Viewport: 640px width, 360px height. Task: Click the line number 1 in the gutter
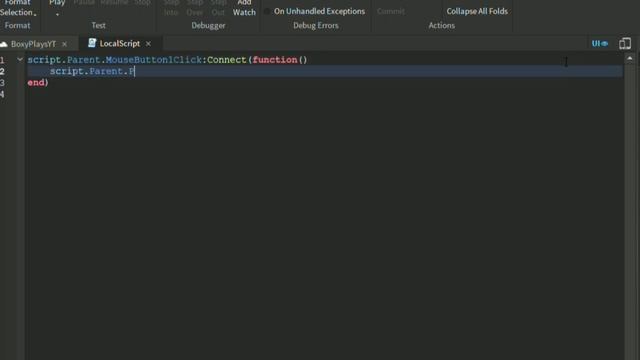point(2,60)
